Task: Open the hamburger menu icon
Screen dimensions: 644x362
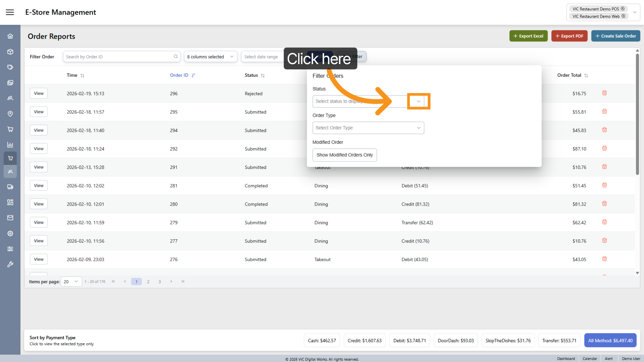Action: click(x=10, y=12)
